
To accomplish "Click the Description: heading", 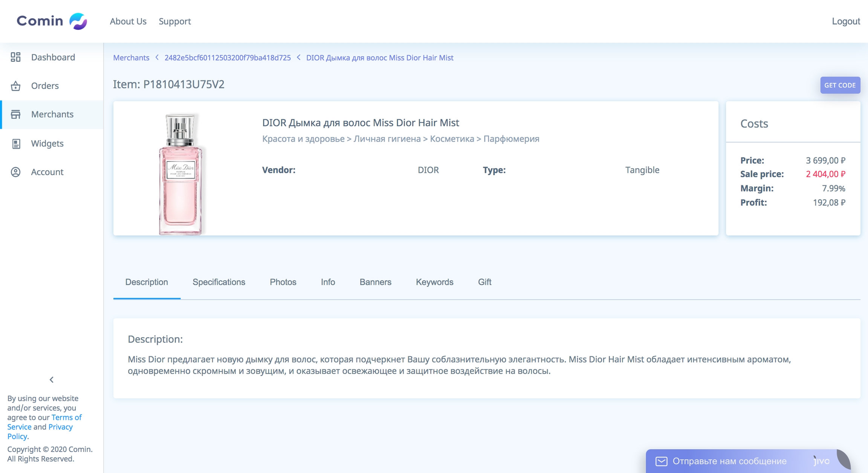I will coord(155,339).
